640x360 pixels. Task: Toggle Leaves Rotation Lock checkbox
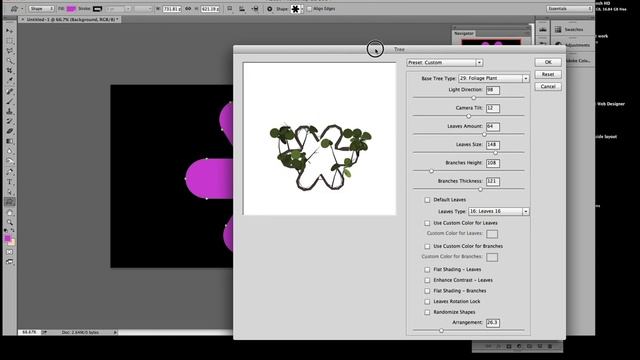[x=427, y=301]
